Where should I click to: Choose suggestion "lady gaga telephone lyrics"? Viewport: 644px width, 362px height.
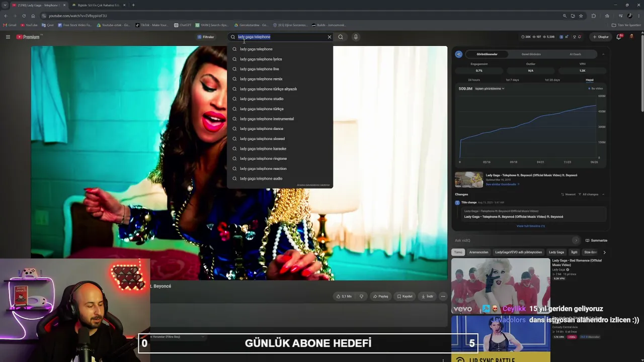(280, 59)
